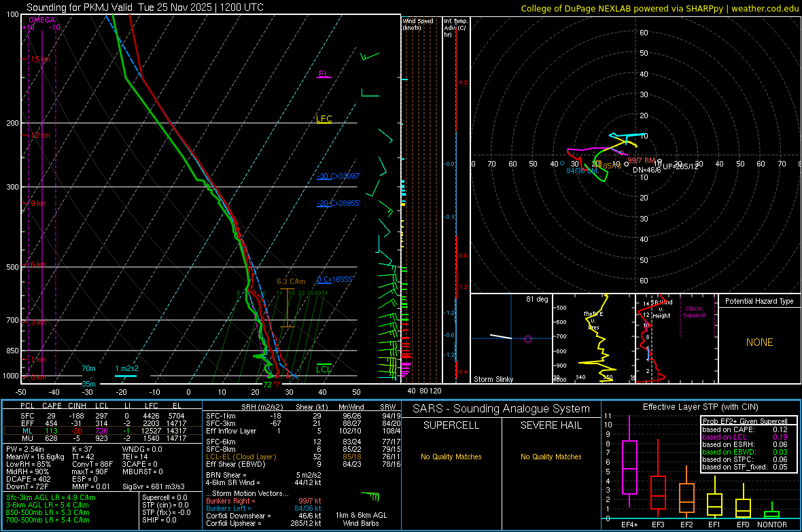This screenshot has width=802, height=532.
Task: Select the highlighted ML parcel row
Action: 103,431
